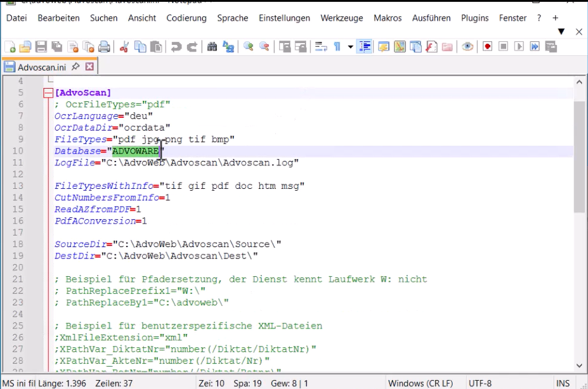Screen dimensions: 588x389
Task: Stop macro recording with the square icon
Action: click(503, 47)
